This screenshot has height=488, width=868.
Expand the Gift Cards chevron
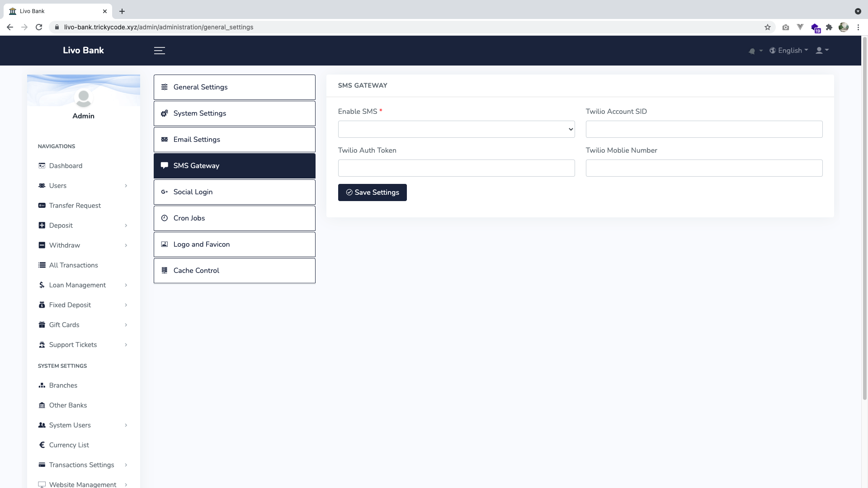(x=126, y=325)
